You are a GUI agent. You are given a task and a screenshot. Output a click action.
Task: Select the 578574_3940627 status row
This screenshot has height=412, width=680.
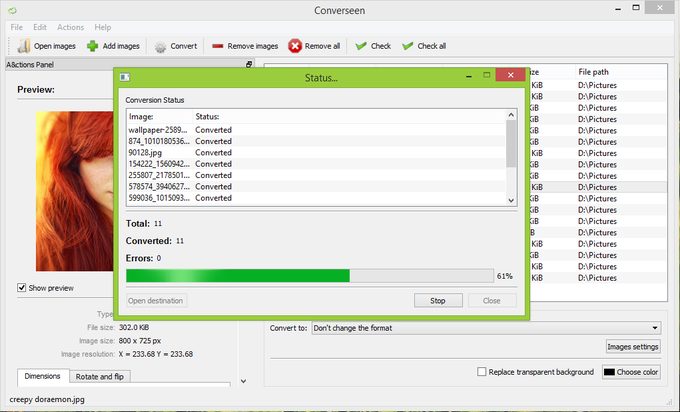coord(316,186)
